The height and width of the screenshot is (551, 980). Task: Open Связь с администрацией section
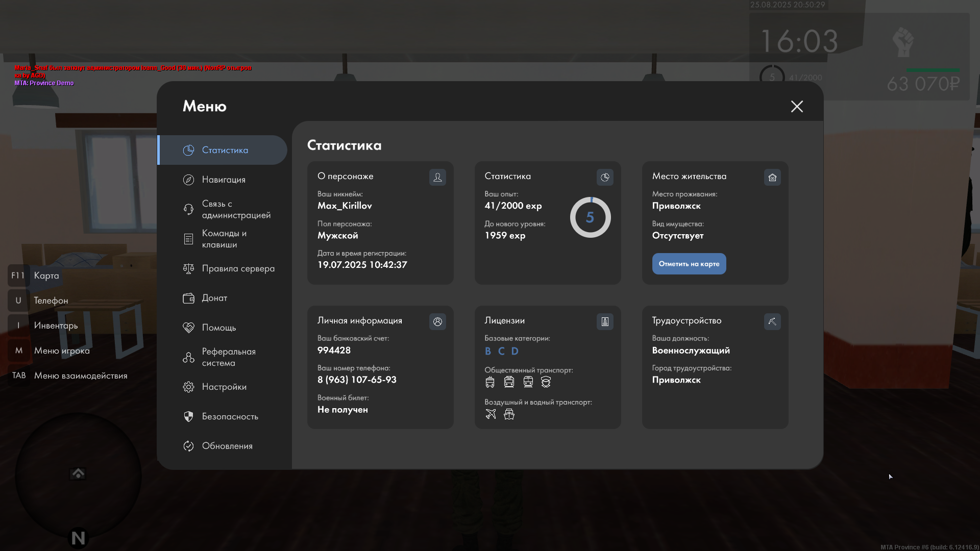coord(236,209)
